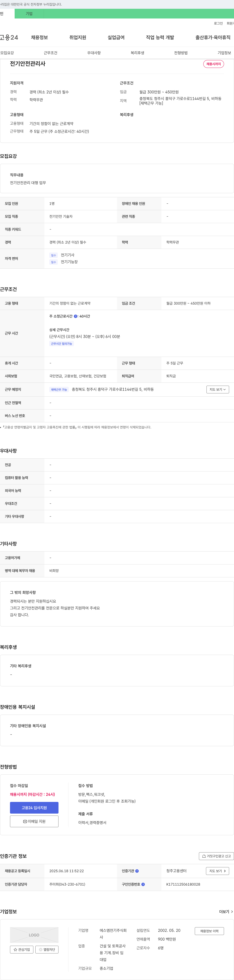This screenshot has height=980, width=234.
Task: Click 더보기 link in 기업정보
Action: [x=226, y=912]
